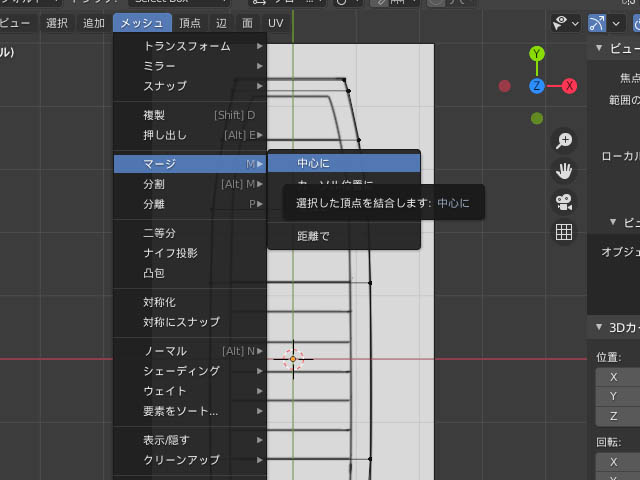Open the 選択 menu
This screenshot has width=640, height=480.
tap(57, 23)
